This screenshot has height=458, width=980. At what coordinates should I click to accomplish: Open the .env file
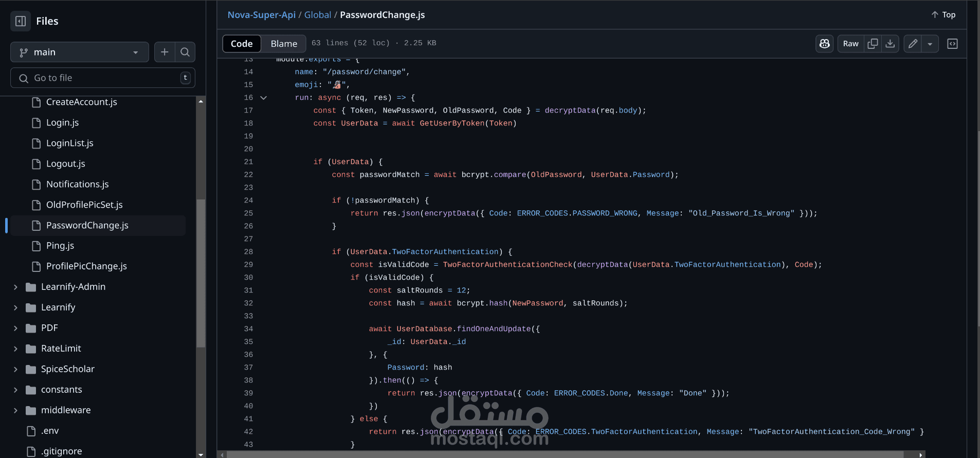tap(50, 431)
